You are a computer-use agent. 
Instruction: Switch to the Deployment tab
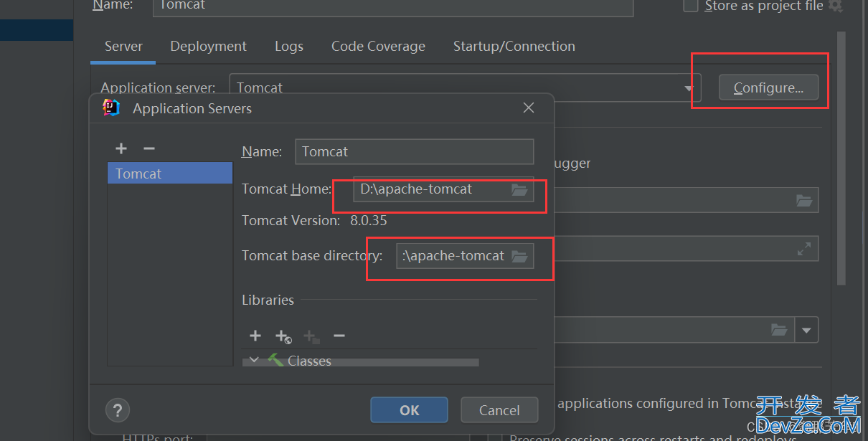click(x=208, y=46)
